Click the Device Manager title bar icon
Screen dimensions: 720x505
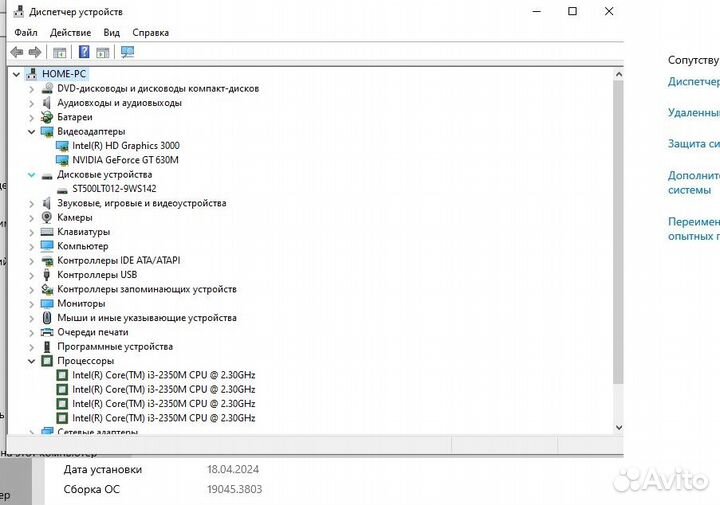tap(18, 11)
